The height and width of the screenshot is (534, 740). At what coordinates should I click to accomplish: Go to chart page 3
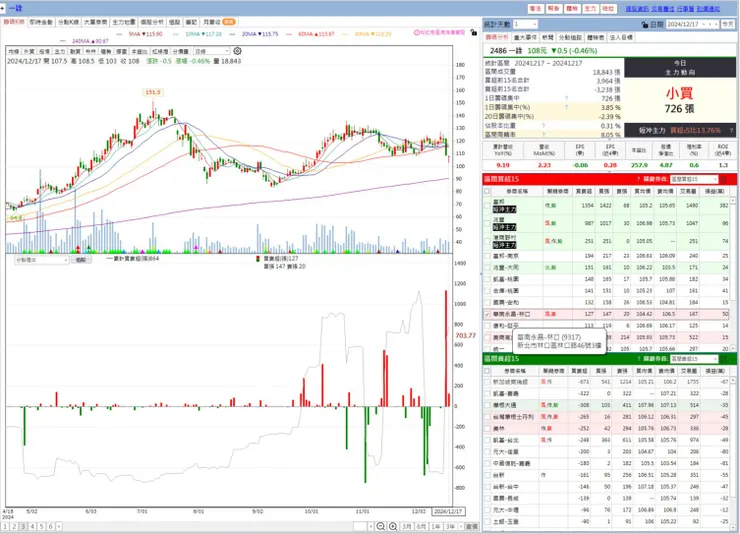[x=23, y=526]
